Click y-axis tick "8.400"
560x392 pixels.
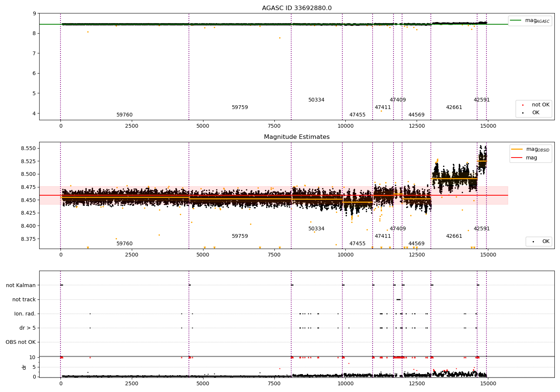tap(28, 226)
